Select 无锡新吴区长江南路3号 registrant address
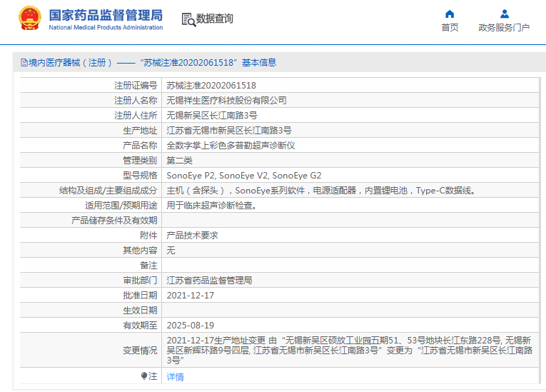 (212, 116)
